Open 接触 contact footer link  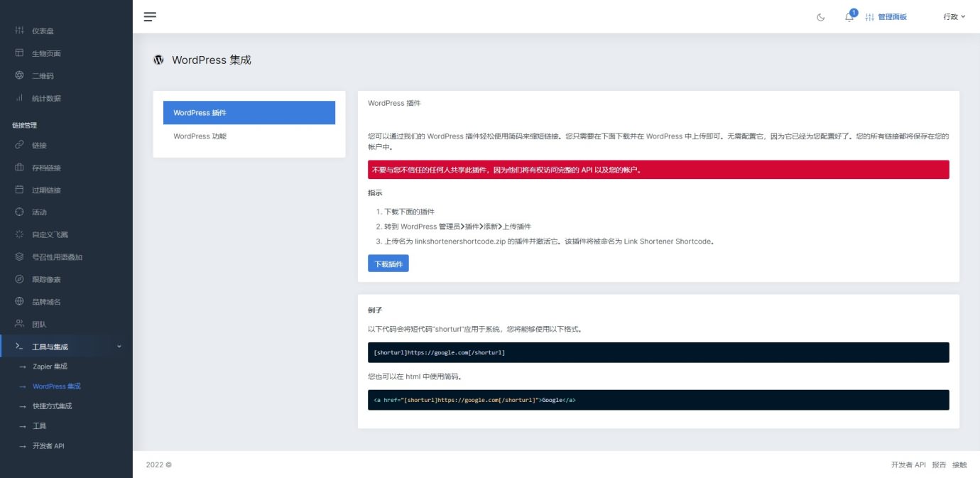click(x=959, y=465)
